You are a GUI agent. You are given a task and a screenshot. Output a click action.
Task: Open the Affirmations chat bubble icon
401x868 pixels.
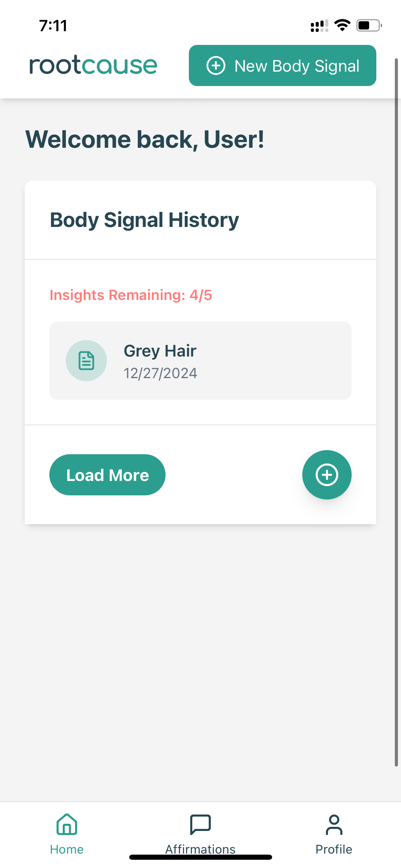point(200,824)
